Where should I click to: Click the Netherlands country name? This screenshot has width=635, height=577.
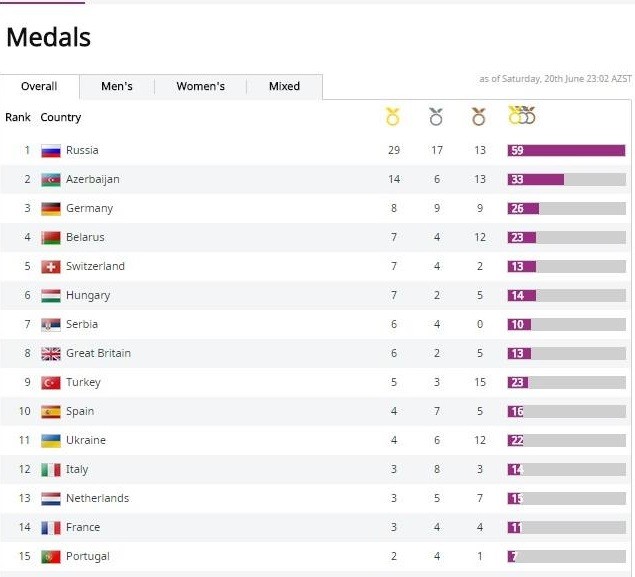coord(97,499)
